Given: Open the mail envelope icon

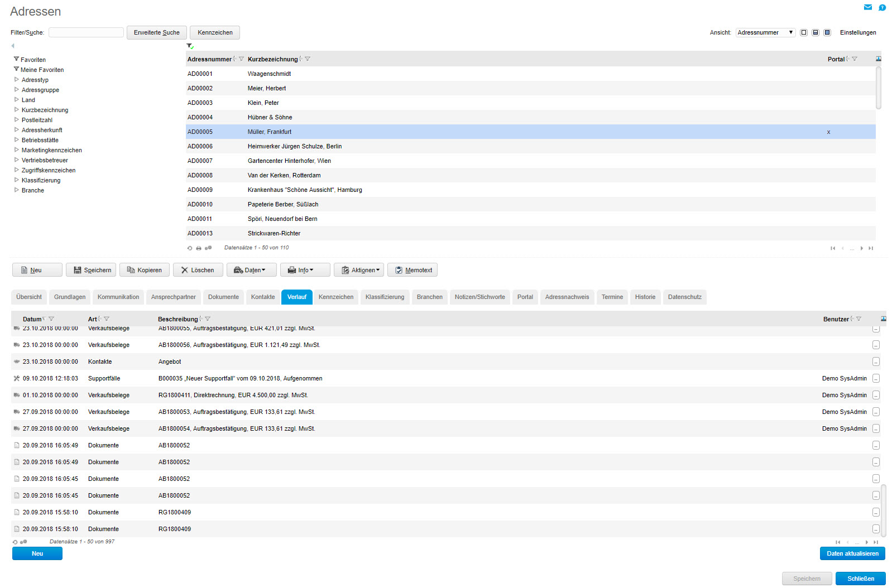Looking at the screenshot, I should pyautogui.click(x=867, y=7).
